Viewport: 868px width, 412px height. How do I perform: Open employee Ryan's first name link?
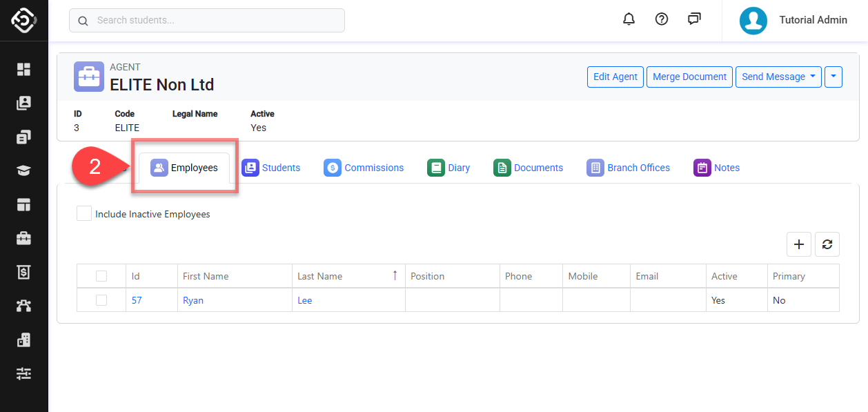tap(193, 300)
